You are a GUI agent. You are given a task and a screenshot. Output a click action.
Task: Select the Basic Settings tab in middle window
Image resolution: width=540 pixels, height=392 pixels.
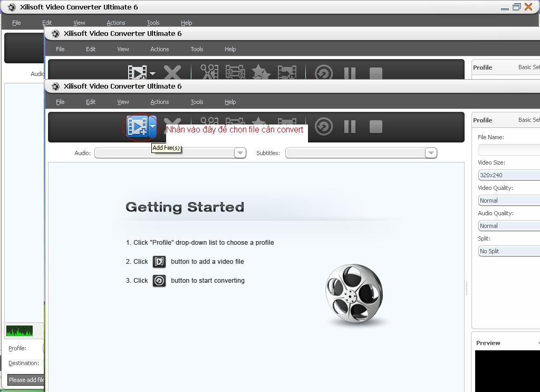point(529,67)
